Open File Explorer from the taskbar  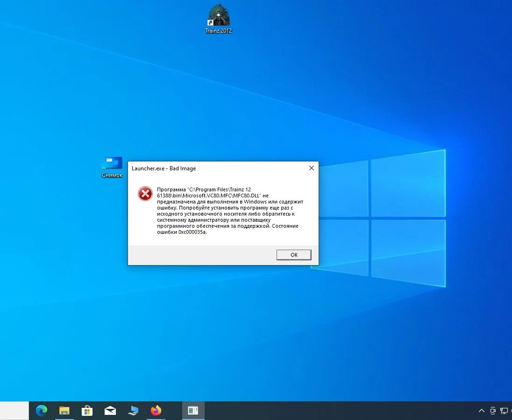pyautogui.click(x=64, y=411)
